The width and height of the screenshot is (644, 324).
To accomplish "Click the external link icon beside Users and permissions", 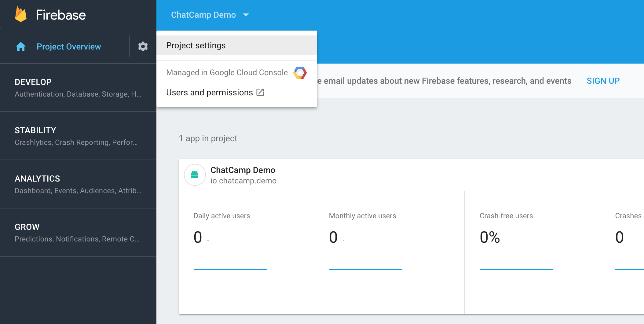I will (x=260, y=92).
